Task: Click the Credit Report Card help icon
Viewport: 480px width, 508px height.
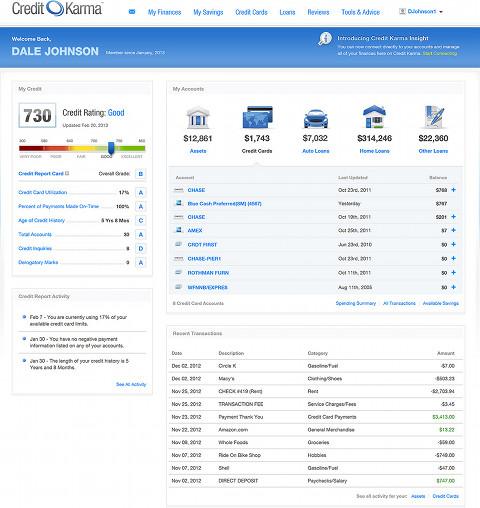Action: pyautogui.click(x=67, y=173)
